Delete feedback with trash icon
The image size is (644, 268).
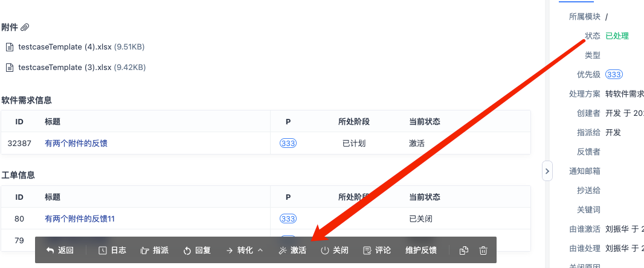tap(483, 250)
